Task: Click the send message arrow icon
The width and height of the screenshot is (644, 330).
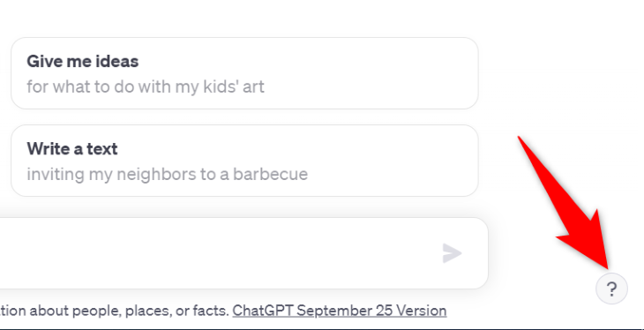Action: (453, 253)
